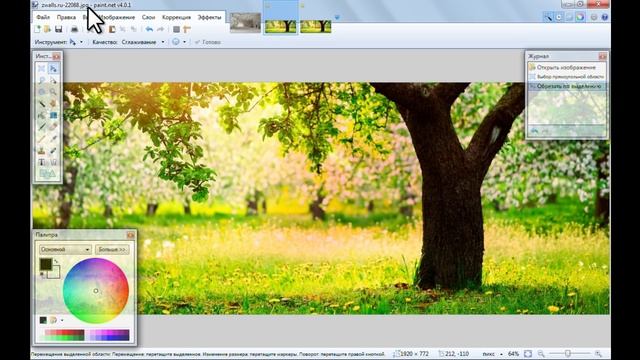Click undo arrow in Журнал panel
This screenshot has width=640, height=360.
tap(534, 131)
